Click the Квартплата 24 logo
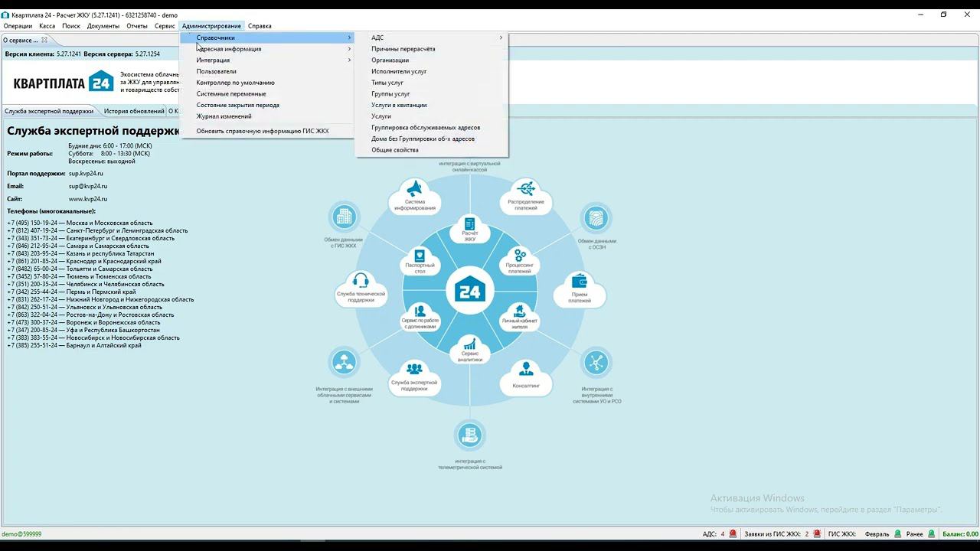The image size is (980, 551). point(63,82)
